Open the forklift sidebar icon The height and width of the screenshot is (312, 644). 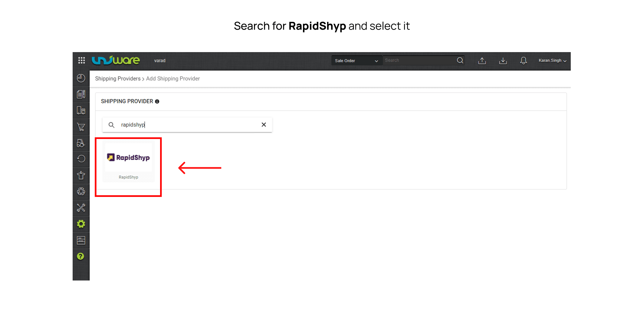[x=81, y=143]
